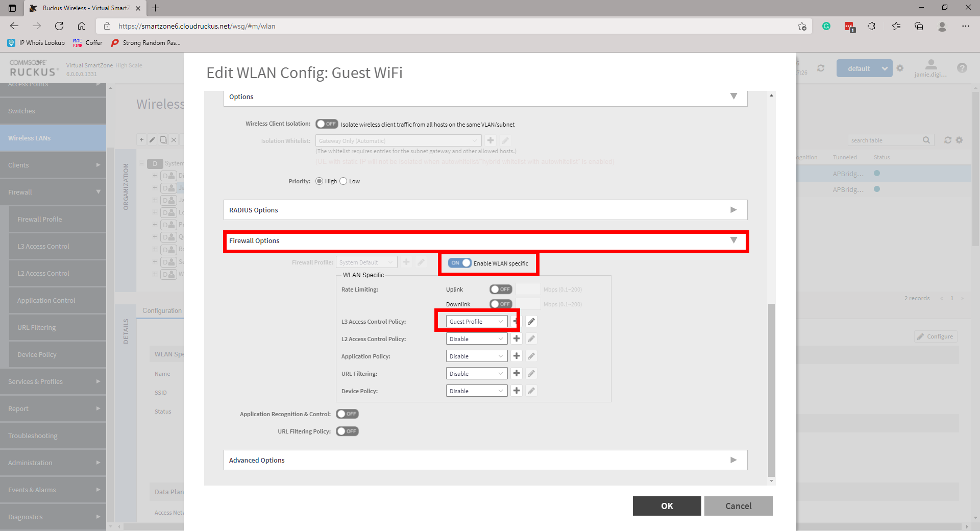Toggle the Wireless Client Isolation switch
980x531 pixels.
click(326, 124)
